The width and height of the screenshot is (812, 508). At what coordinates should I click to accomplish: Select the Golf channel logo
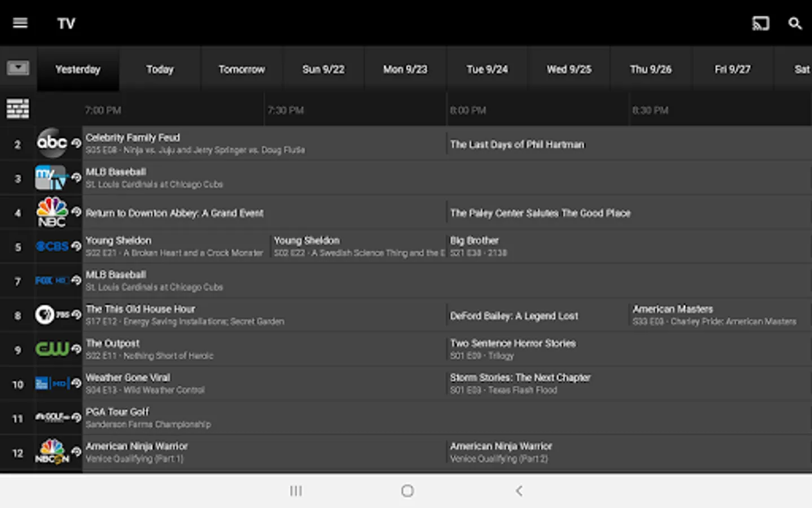(x=52, y=417)
